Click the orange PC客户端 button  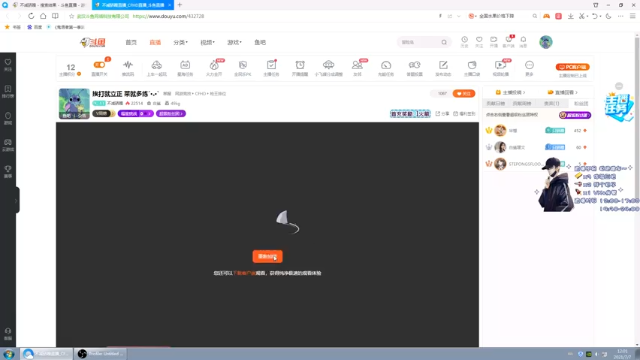572,67
